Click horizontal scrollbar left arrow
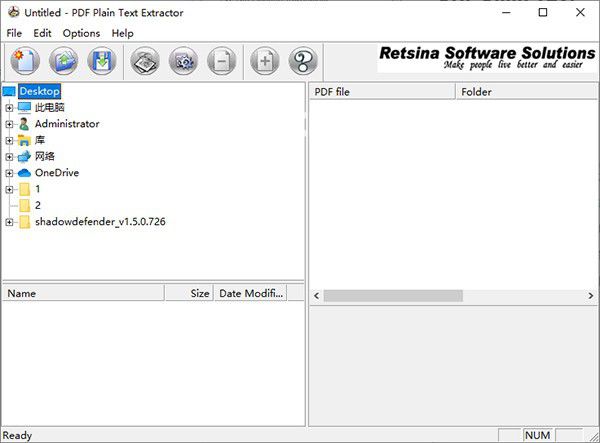The height and width of the screenshot is (443, 600). [316, 296]
